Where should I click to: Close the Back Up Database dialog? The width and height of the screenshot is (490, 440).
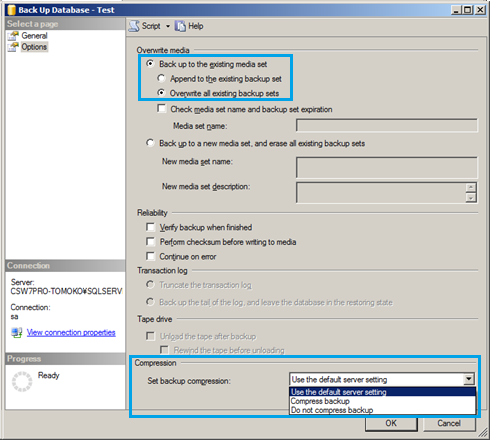(480, 10)
